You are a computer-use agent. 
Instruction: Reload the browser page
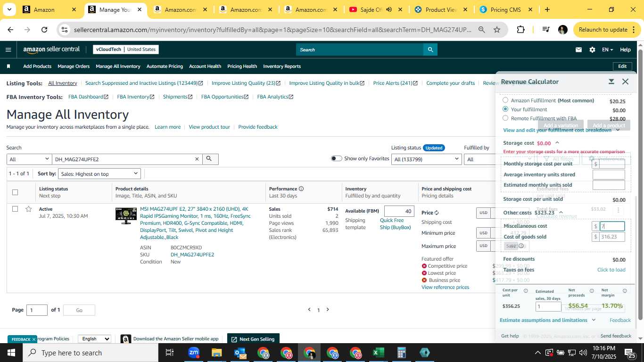(44, 30)
